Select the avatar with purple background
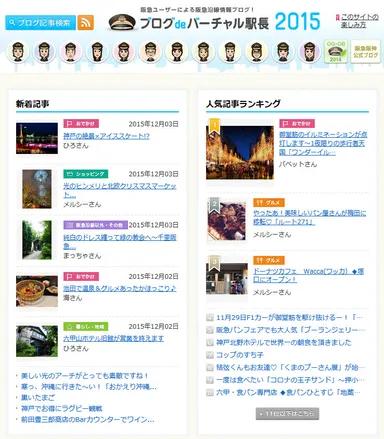 (x=310, y=52)
